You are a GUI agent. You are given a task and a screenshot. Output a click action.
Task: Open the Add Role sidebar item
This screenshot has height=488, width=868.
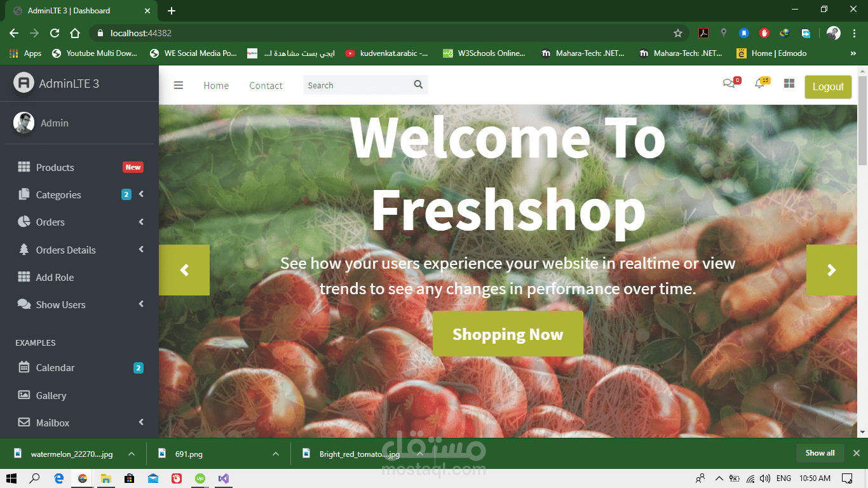[80, 277]
